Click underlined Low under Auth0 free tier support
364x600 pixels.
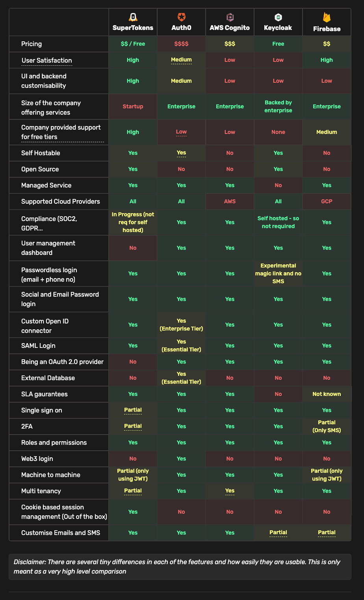coord(181,132)
